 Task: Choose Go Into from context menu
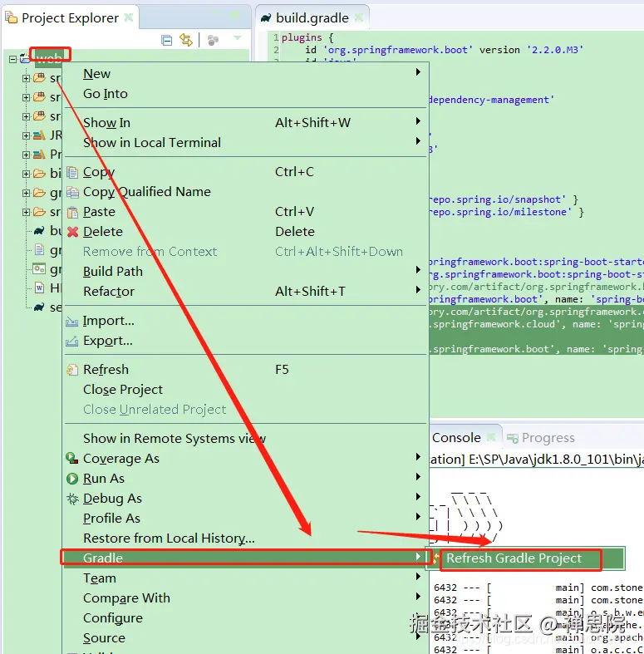246,94
